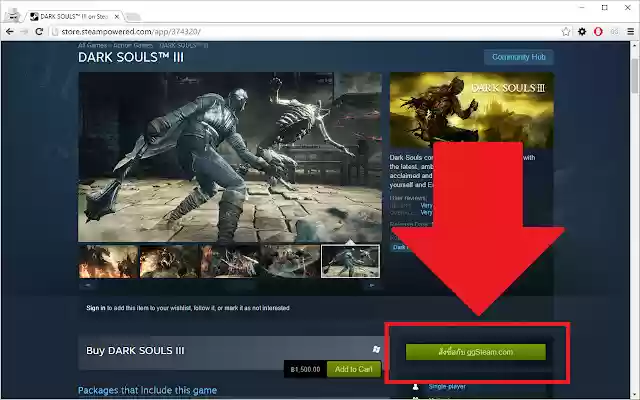Click the thumbnail strip slider handle
The height and width of the screenshot is (400, 640).
point(239,285)
